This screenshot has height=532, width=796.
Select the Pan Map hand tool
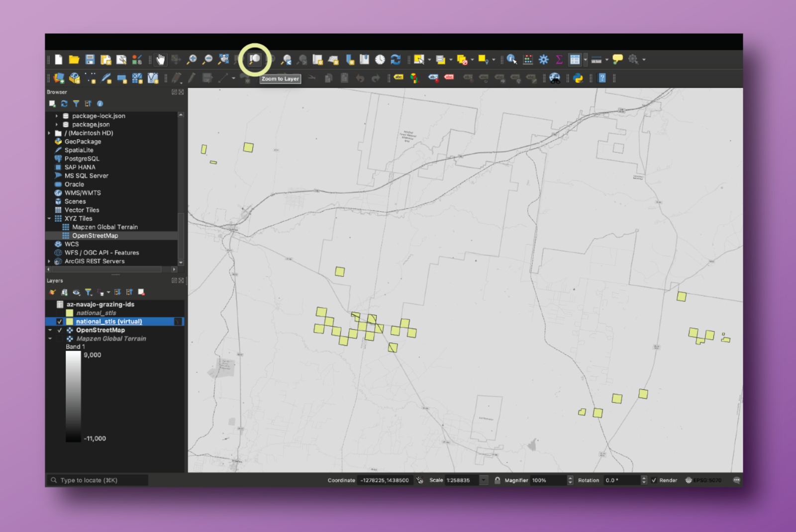pos(160,60)
